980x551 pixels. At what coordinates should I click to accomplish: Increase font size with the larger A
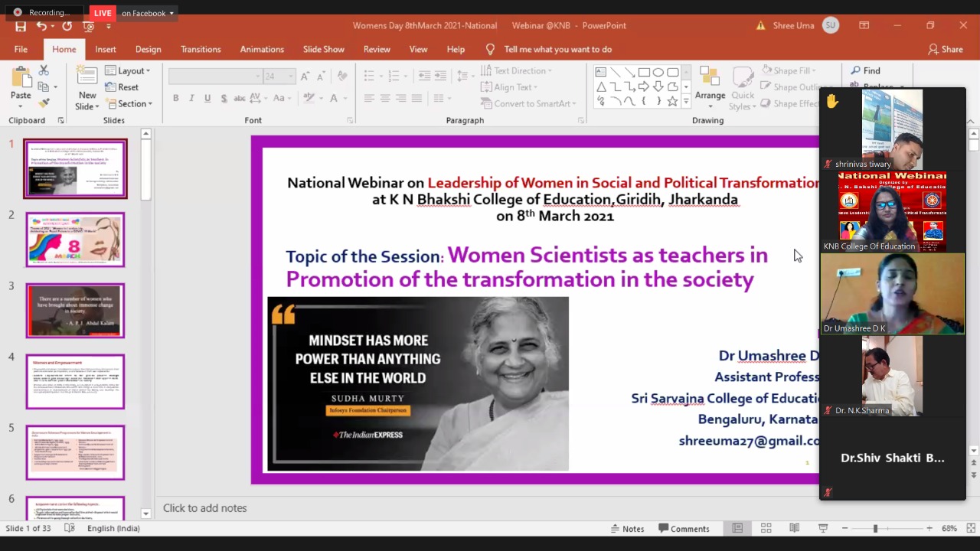coord(305,77)
